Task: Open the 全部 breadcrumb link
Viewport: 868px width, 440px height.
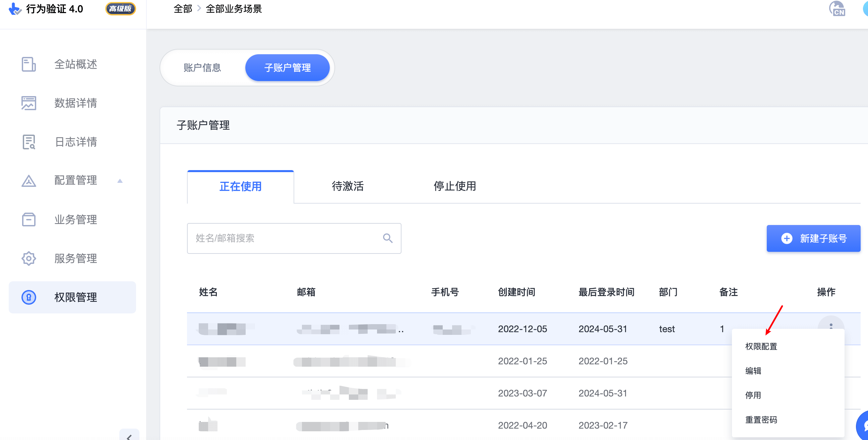Action: click(x=182, y=9)
